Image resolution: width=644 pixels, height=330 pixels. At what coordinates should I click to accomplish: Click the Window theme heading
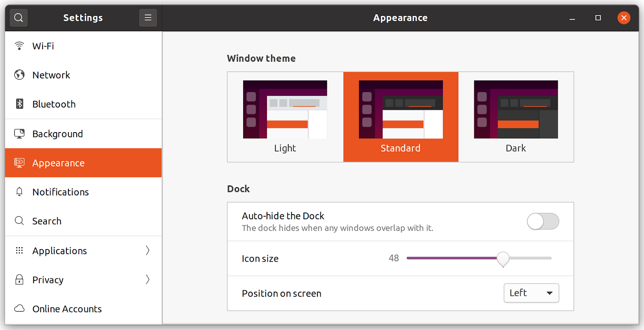262,58
